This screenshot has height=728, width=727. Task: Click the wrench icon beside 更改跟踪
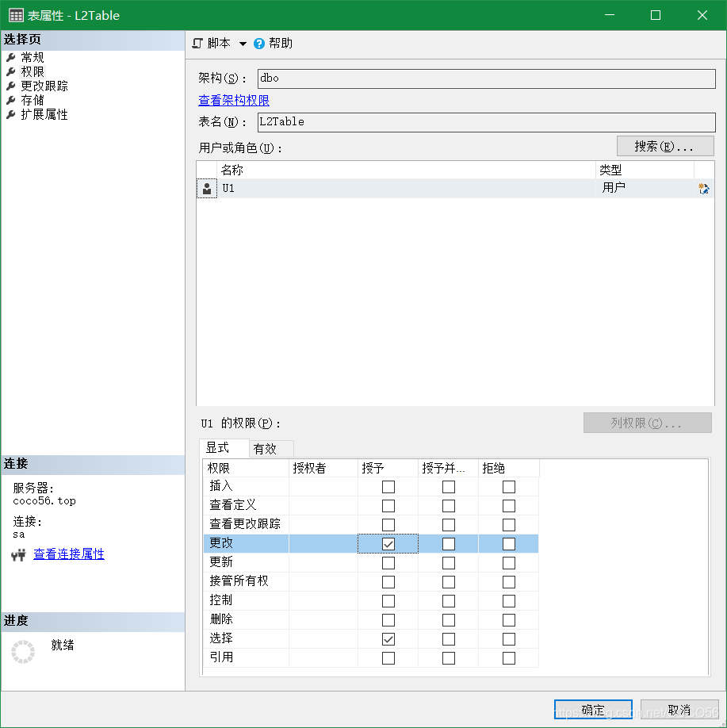[x=11, y=86]
